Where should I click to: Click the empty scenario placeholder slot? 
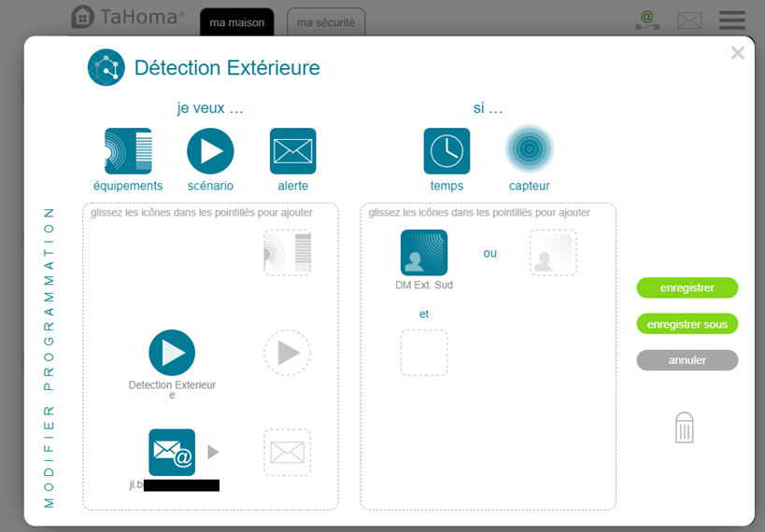(287, 353)
